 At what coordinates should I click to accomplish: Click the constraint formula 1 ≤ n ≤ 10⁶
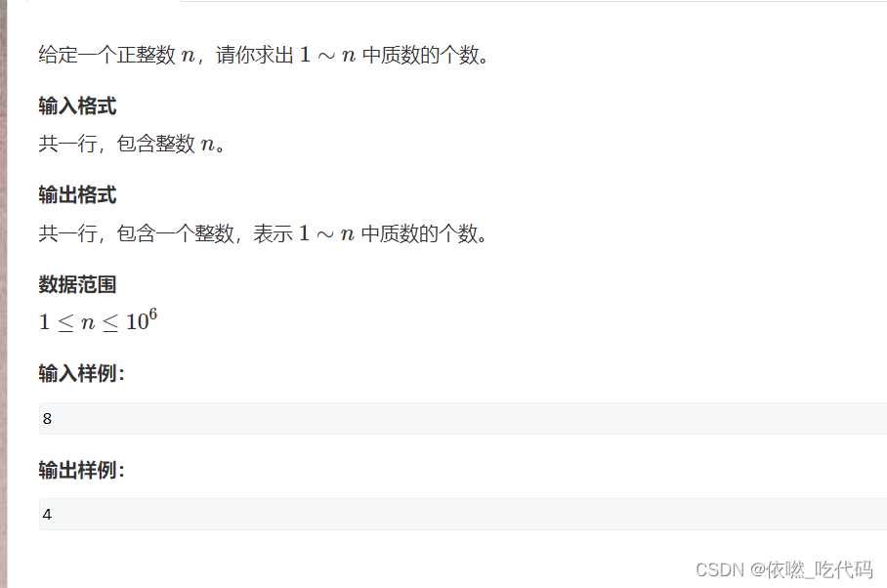tap(98, 320)
